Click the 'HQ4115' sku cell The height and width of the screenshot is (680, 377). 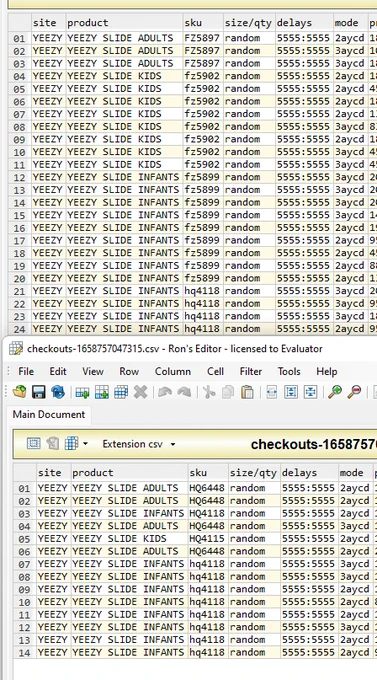click(207, 538)
